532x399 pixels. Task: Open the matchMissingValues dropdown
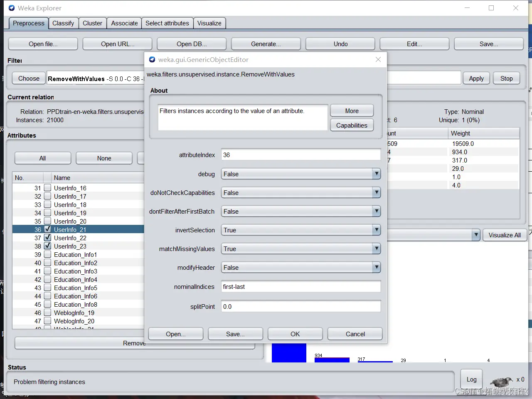(376, 249)
